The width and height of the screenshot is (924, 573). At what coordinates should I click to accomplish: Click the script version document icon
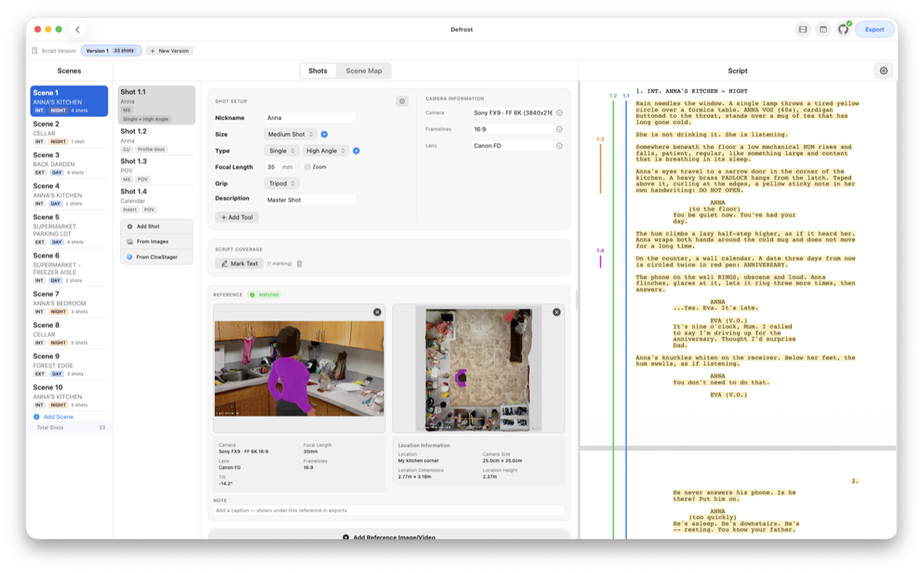coord(35,51)
